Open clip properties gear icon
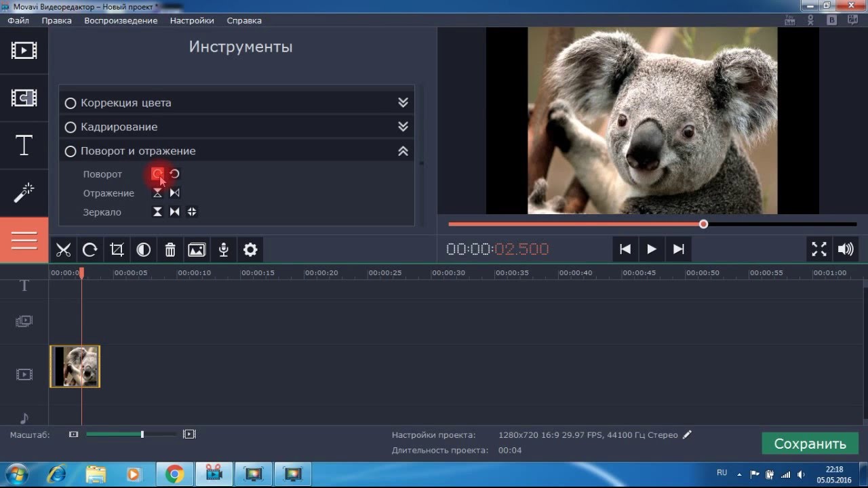Viewport: 868px width, 488px height. coord(250,250)
